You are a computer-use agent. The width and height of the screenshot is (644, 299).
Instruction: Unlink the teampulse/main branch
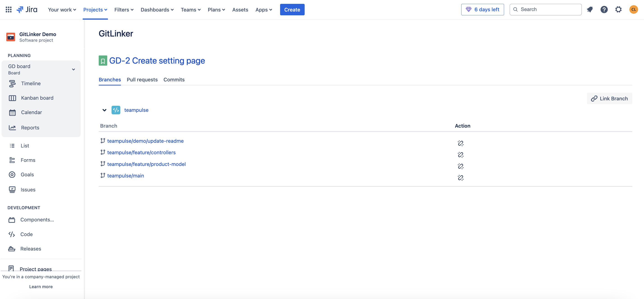tap(460, 178)
